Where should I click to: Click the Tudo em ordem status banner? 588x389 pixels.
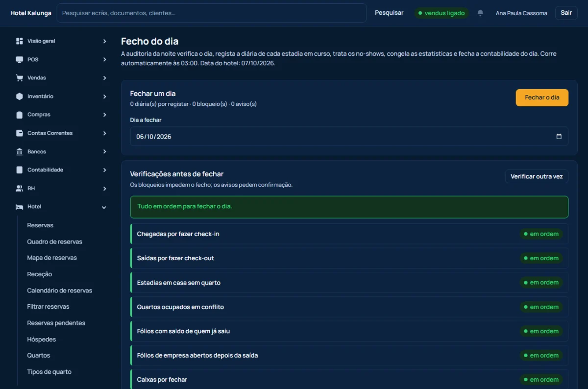(x=349, y=207)
